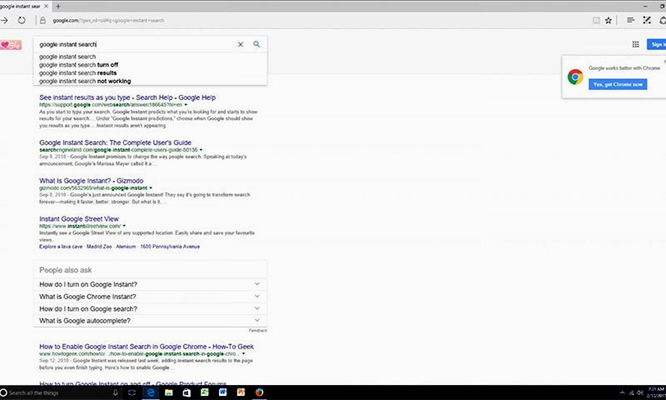This screenshot has width=666, height=400.
Task: Open the Edge Hub panel icon
Action: pyautogui.click(x=631, y=20)
